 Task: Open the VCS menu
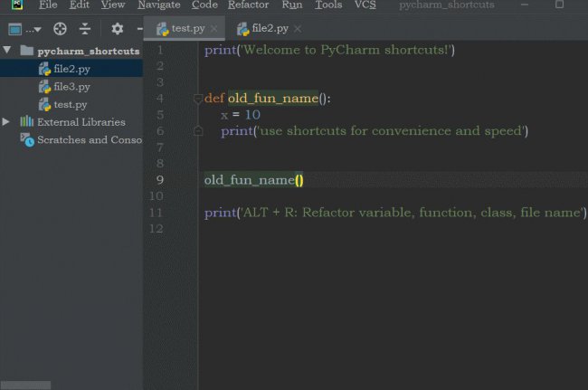[365, 5]
